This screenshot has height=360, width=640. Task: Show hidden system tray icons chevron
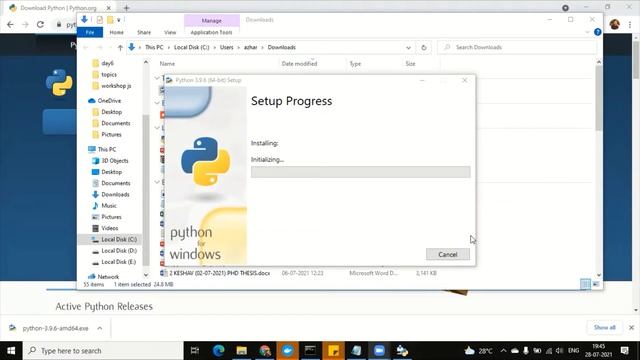point(503,351)
